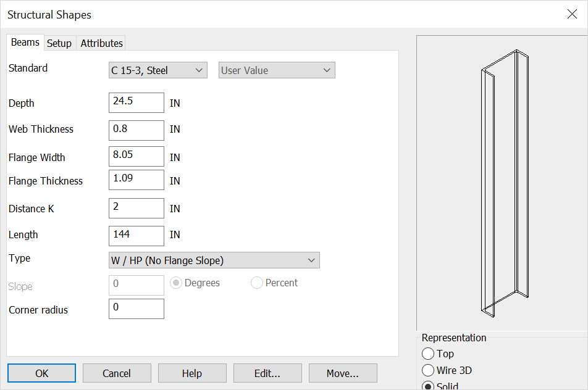Viewport: 588px width, 390px height.
Task: Open the Help for structural shapes
Action: point(192,373)
